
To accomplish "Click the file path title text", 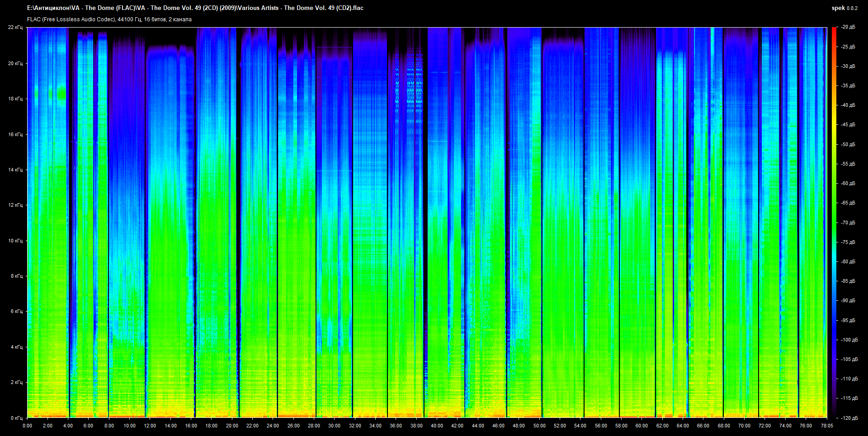I will click(x=195, y=8).
